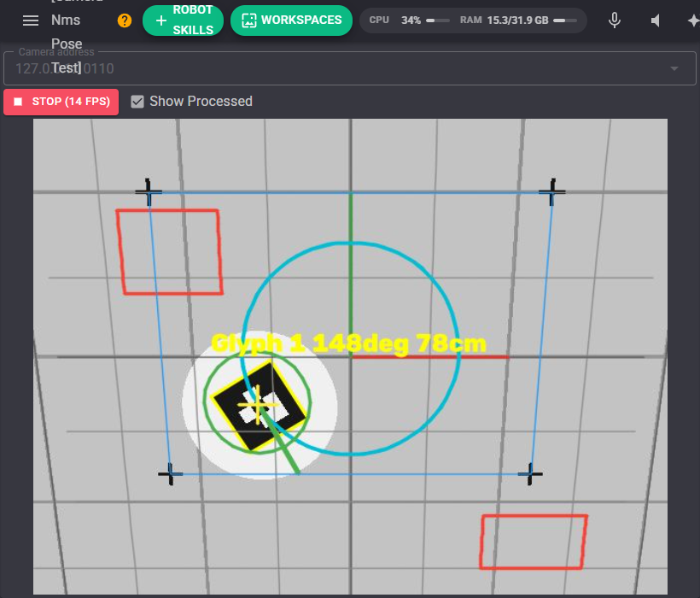Click the sparkle icon at top right
Image resolution: width=700 pixels, height=598 pixels.
[693, 21]
